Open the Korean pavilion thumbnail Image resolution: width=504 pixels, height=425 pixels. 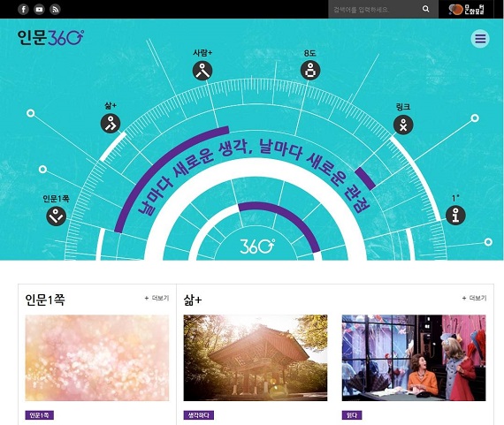(x=256, y=358)
